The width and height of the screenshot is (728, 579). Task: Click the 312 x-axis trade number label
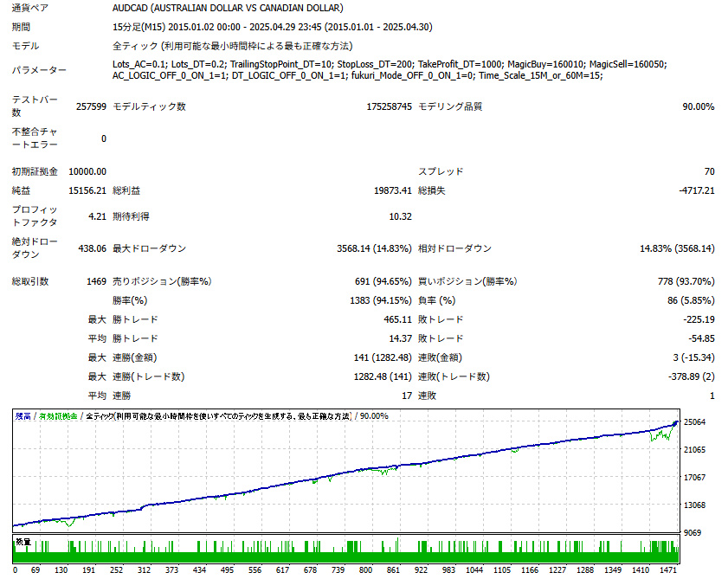(x=144, y=569)
